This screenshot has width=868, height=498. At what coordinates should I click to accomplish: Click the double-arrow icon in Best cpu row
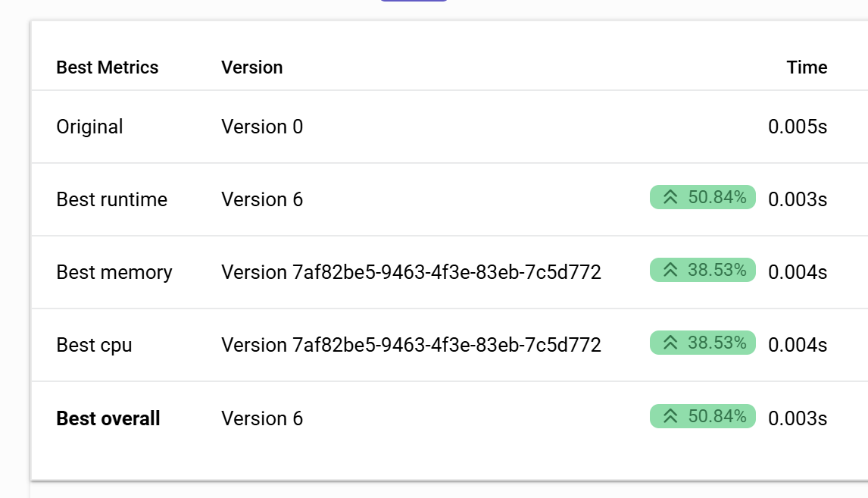click(670, 343)
